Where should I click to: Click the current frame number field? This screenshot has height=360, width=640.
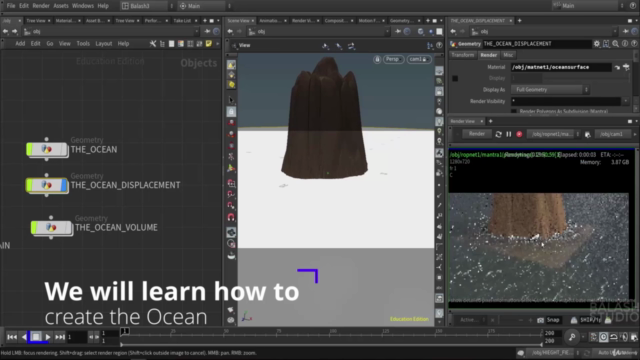pos(76,337)
